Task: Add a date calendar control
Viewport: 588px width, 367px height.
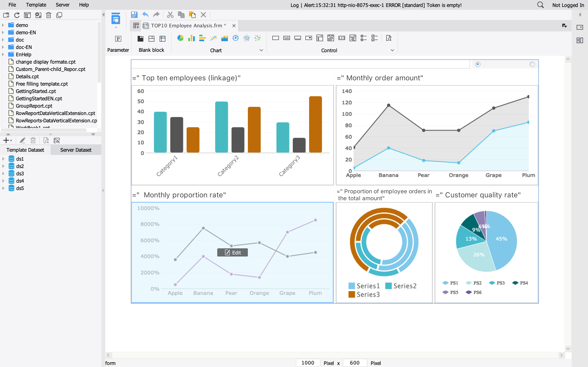Action: coord(331,38)
